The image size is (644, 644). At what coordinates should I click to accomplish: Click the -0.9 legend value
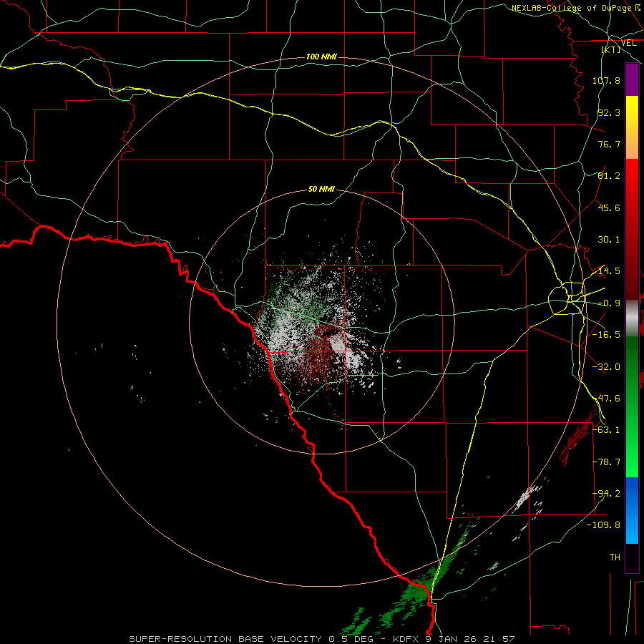click(609, 303)
